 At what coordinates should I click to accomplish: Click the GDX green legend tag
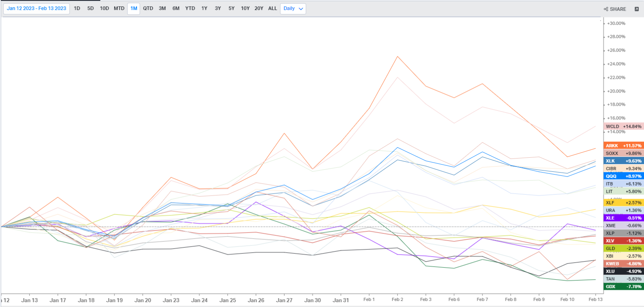623,286
